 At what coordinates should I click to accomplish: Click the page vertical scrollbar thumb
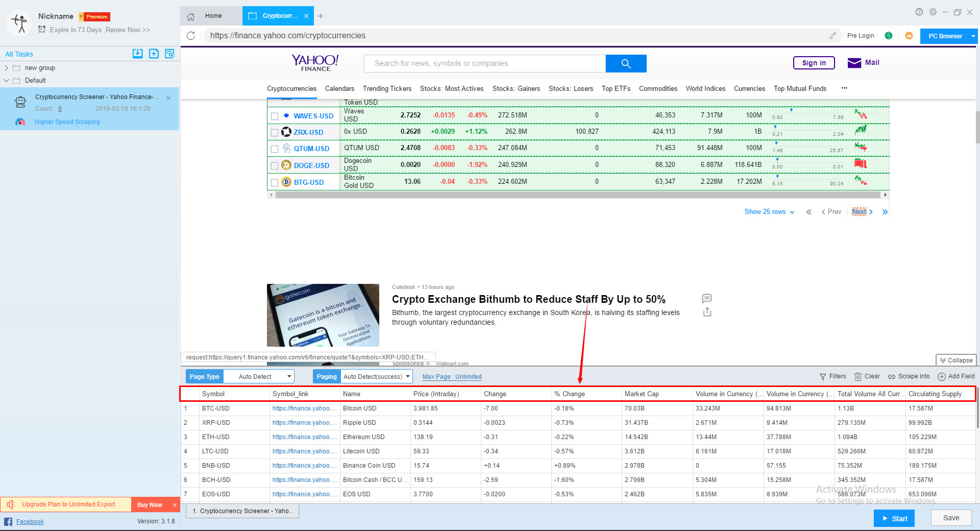click(x=977, y=128)
